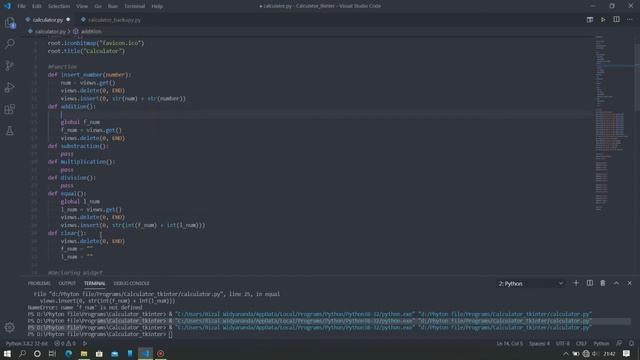Viewport: 640px width, 360px height.
Task: Click 'Ln 14, Col 5' cursor position
Action: coord(509,344)
